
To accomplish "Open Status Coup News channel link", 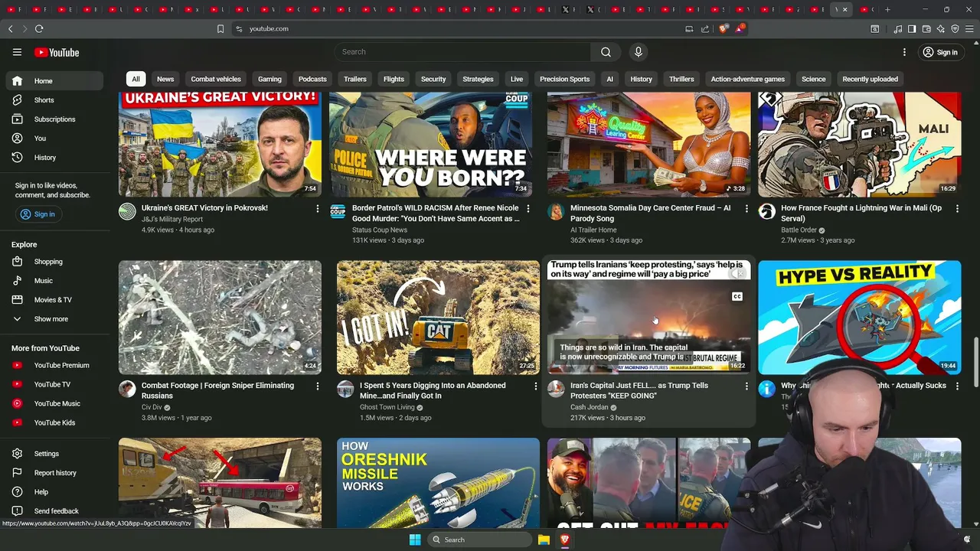I will click(x=380, y=230).
